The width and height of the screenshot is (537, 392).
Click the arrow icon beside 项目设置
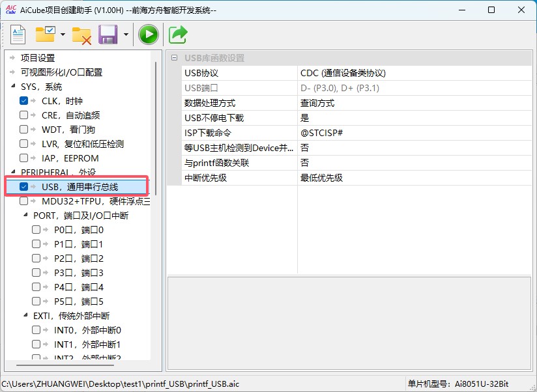12,57
